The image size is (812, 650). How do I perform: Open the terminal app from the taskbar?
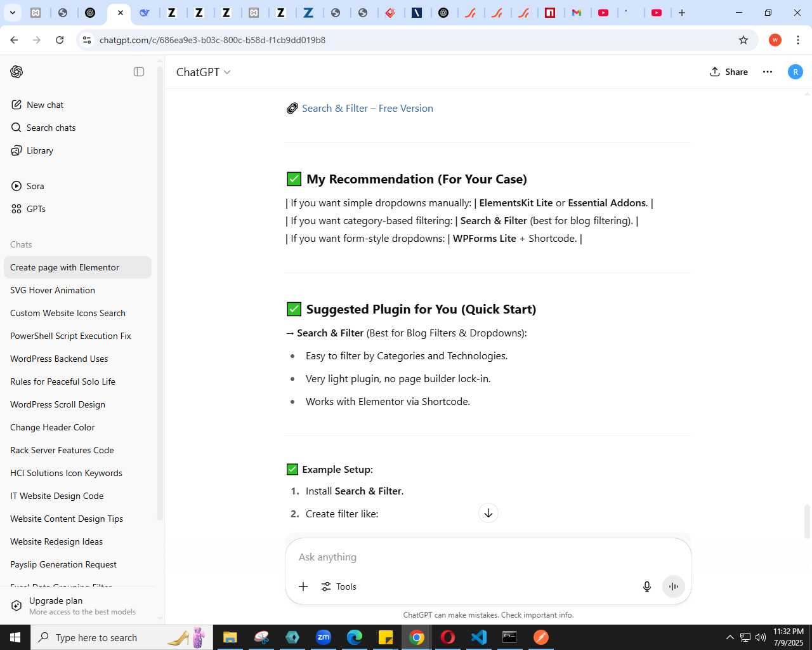[509, 637]
